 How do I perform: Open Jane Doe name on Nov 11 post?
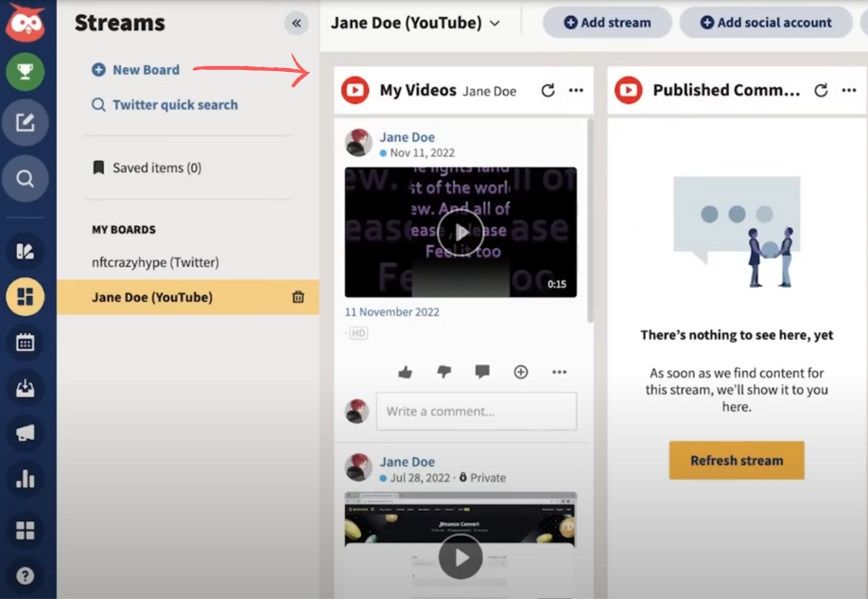(x=407, y=137)
